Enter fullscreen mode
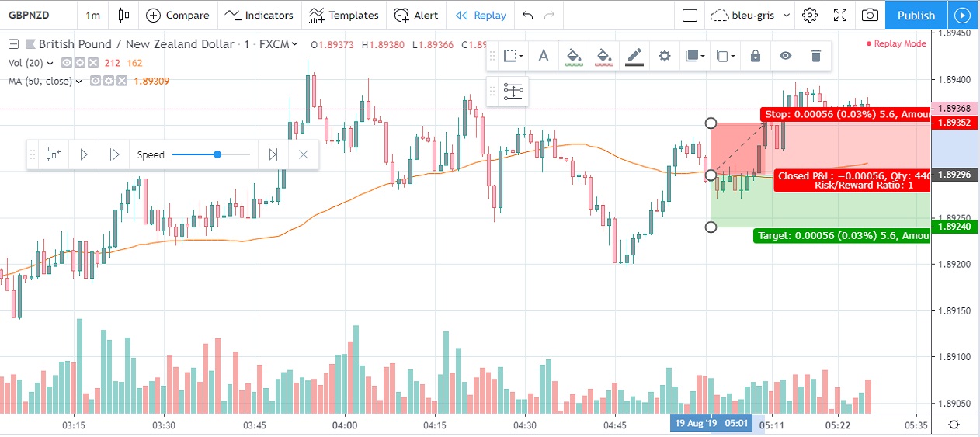This screenshot has height=437, width=980. (840, 15)
